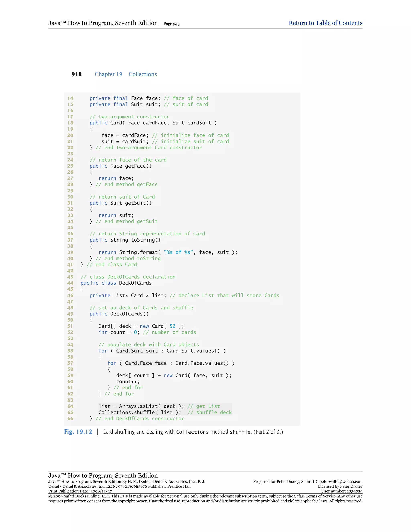Click the 'Return to Table of Contents' link
The height and width of the screenshot is (532, 411).
(x=325, y=23)
